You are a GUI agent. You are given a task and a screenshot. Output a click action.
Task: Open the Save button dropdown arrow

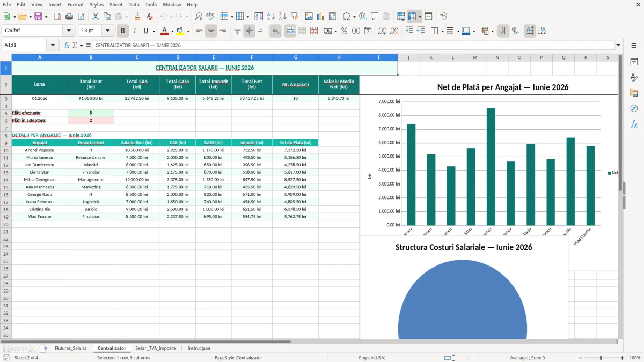click(x=46, y=17)
